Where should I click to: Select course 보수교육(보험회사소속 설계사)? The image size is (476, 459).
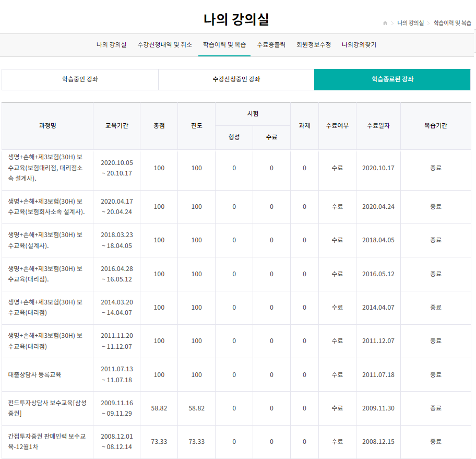coord(46,207)
